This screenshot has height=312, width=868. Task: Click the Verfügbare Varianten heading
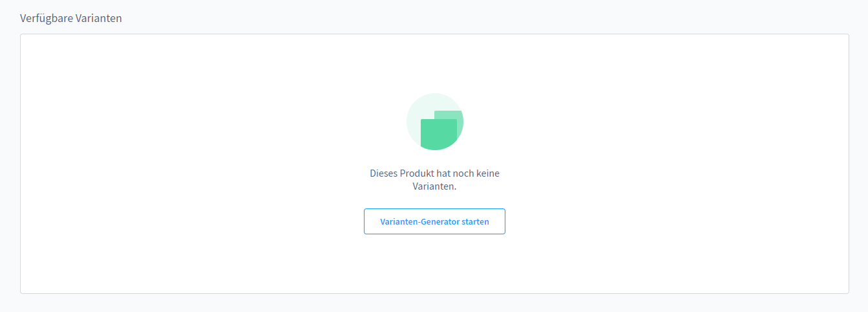pyautogui.click(x=71, y=18)
